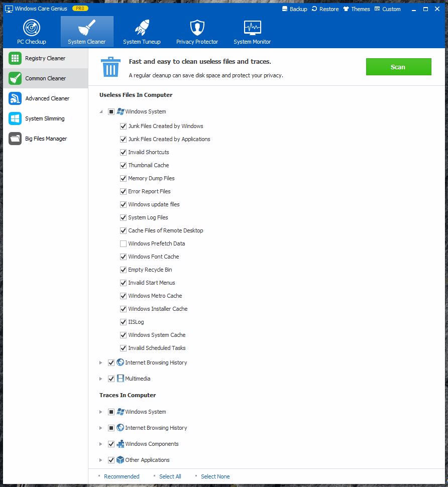
Task: Click the Common Cleaner broom icon
Action: (x=15, y=78)
